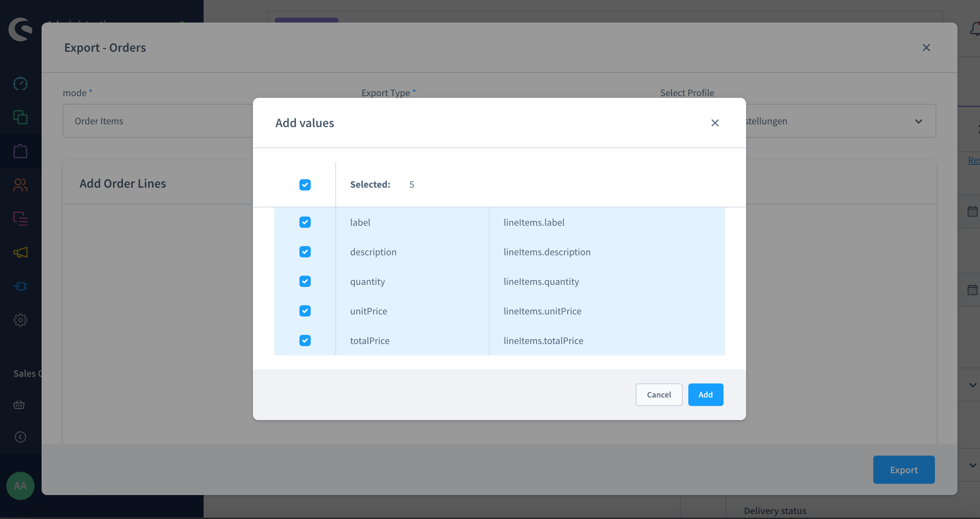Click lineItems.unitPrice cell
The height and width of the screenshot is (519, 980).
tap(607, 311)
